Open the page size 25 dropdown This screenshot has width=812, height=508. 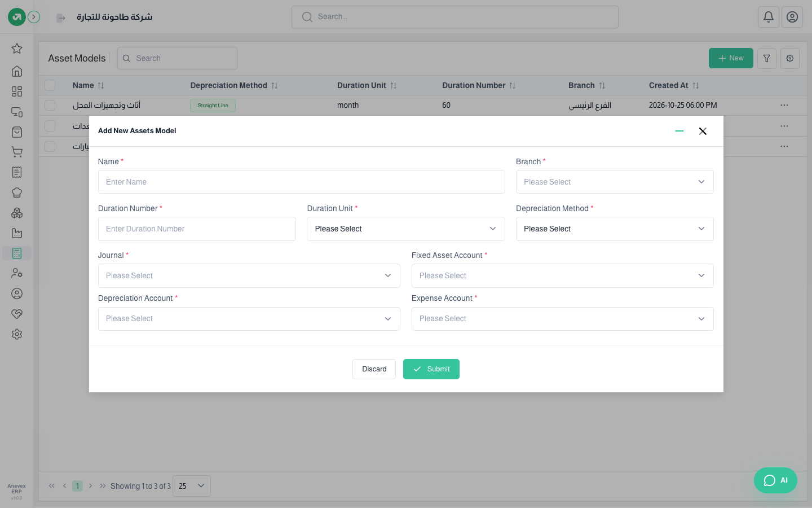tap(192, 486)
